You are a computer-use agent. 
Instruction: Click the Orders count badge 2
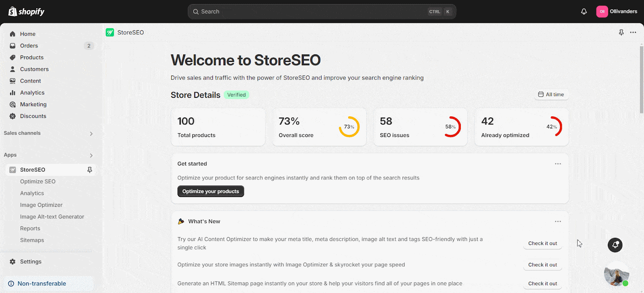pos(89,45)
